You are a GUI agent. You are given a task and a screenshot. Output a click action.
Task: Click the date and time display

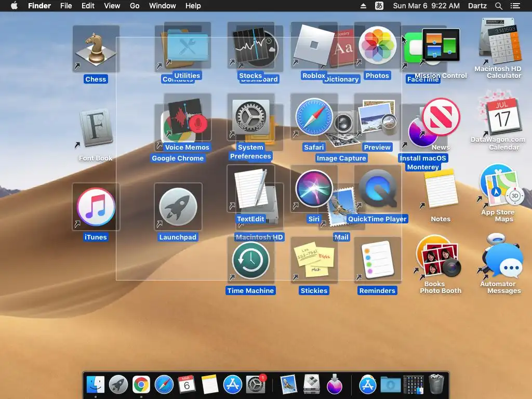tap(426, 6)
